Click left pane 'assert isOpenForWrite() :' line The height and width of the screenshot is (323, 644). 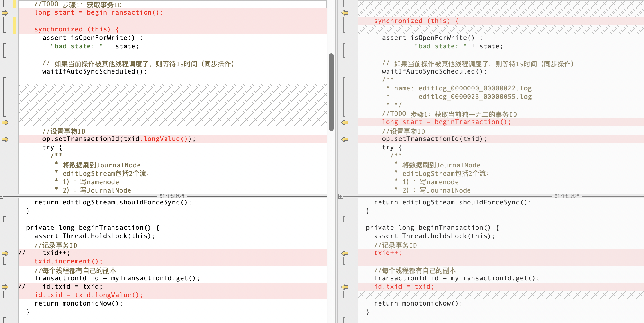(93, 38)
